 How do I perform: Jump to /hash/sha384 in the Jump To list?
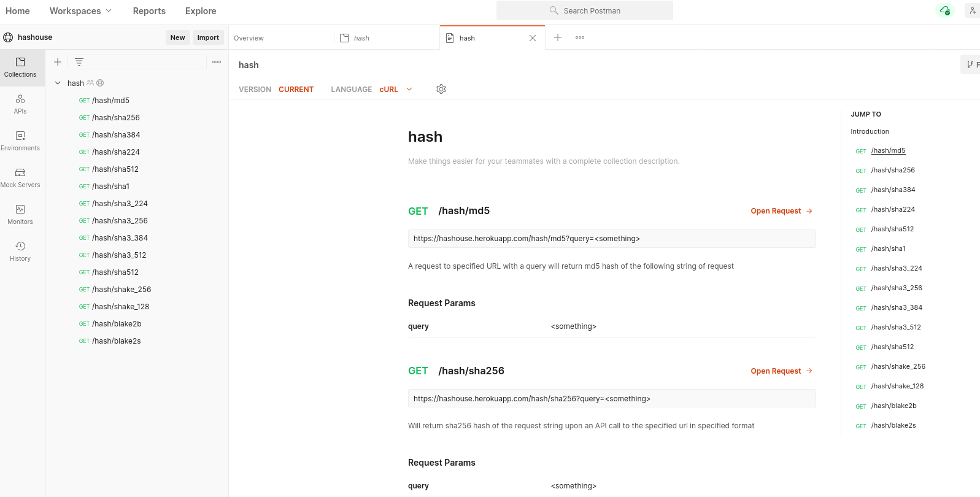point(893,190)
